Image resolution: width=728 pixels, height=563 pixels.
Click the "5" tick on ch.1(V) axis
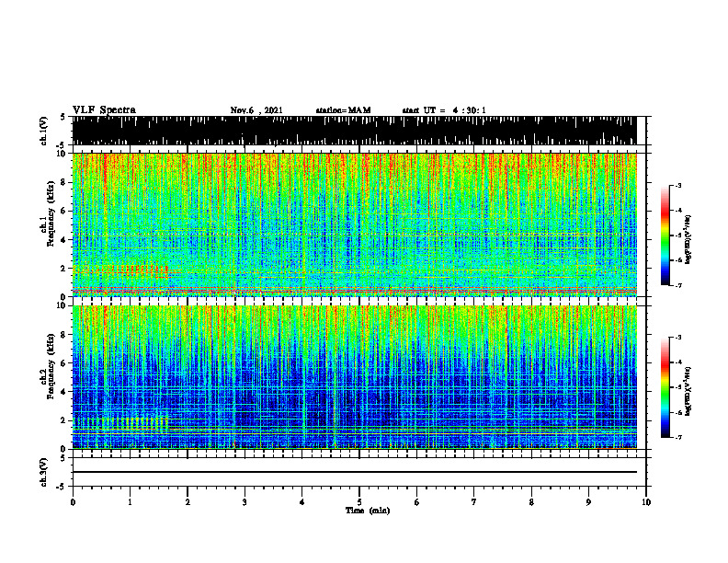[x=63, y=117]
